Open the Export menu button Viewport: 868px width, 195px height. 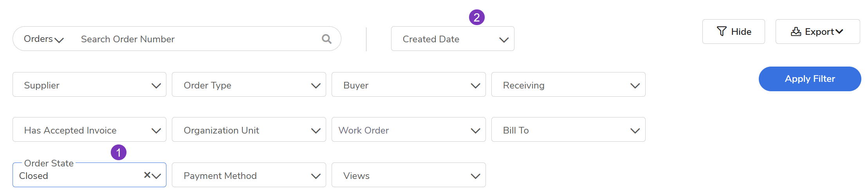(817, 32)
